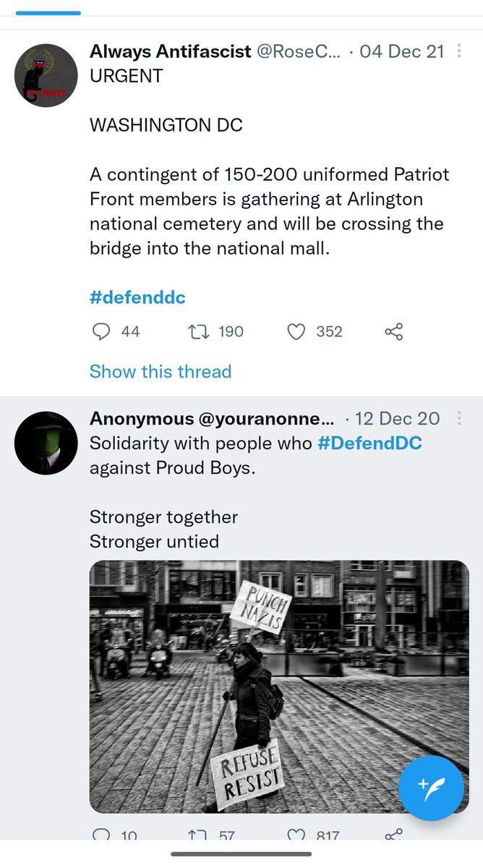Select the active tab indicator at top
Viewport: 483px width, 868px height.
48,12
